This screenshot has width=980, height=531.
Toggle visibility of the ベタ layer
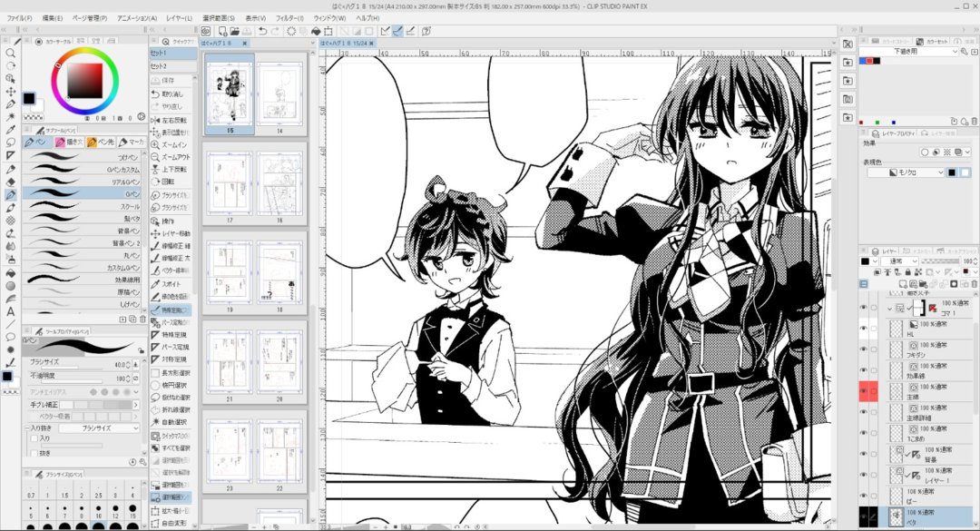click(864, 516)
